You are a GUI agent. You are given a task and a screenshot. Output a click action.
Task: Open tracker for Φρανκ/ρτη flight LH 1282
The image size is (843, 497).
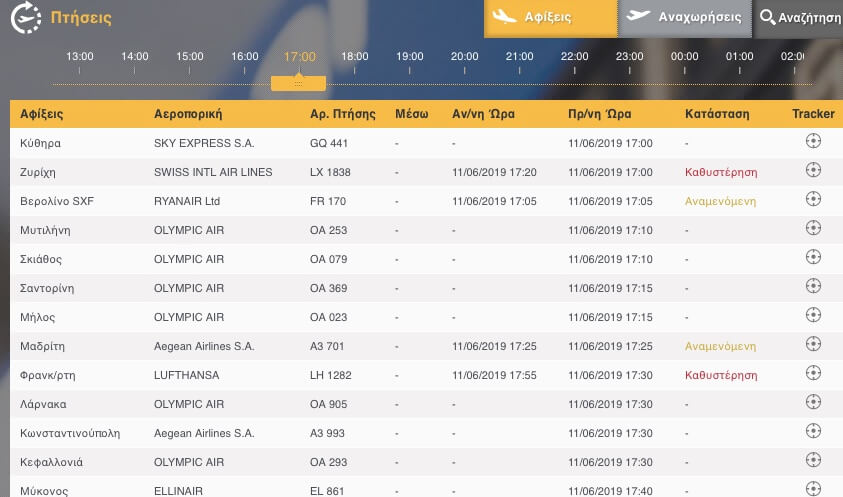click(x=813, y=373)
